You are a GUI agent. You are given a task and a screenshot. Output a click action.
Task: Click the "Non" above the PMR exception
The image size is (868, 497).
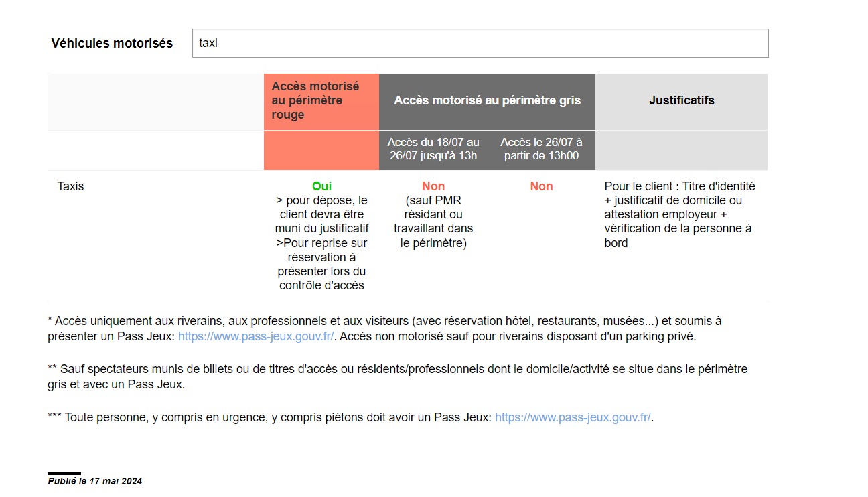pyautogui.click(x=433, y=186)
